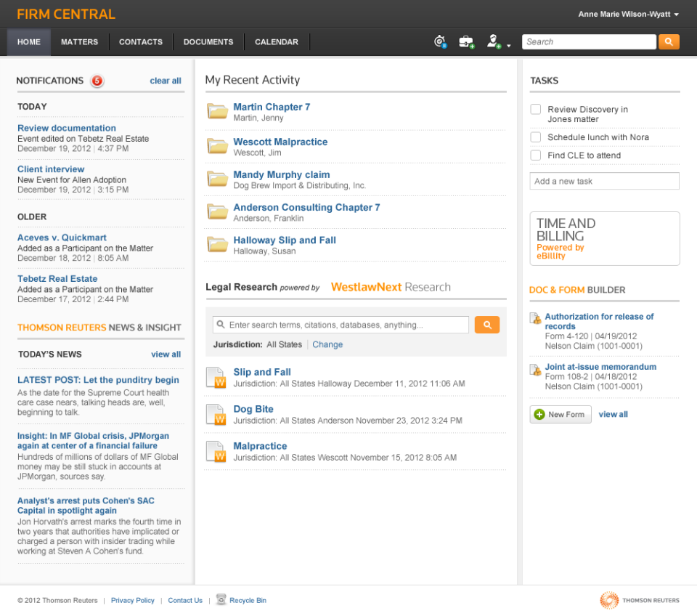Open the Anne Marie Wilson-Wyatt user dropdown
Image resolution: width=697 pixels, height=616 pixels.
tap(628, 15)
